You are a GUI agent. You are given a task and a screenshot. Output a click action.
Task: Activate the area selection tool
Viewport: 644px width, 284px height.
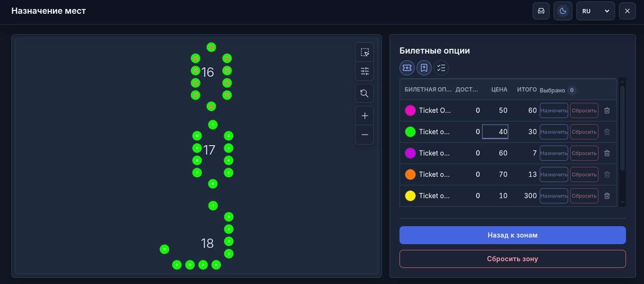364,52
